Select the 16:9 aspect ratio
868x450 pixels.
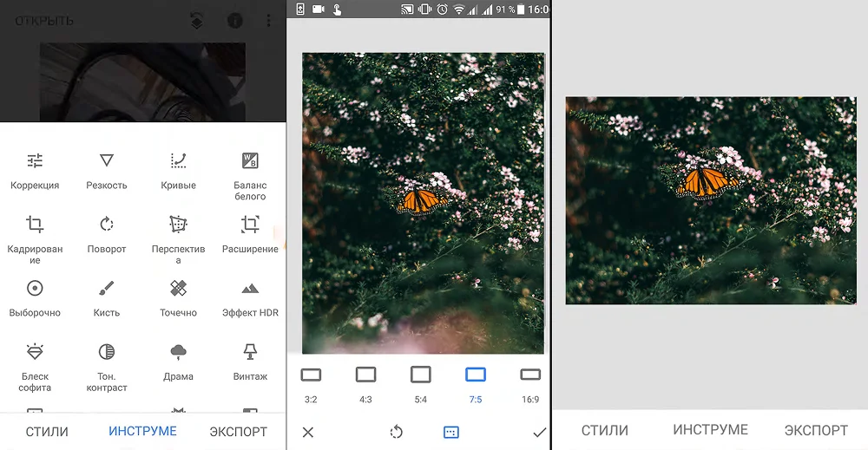click(x=530, y=385)
